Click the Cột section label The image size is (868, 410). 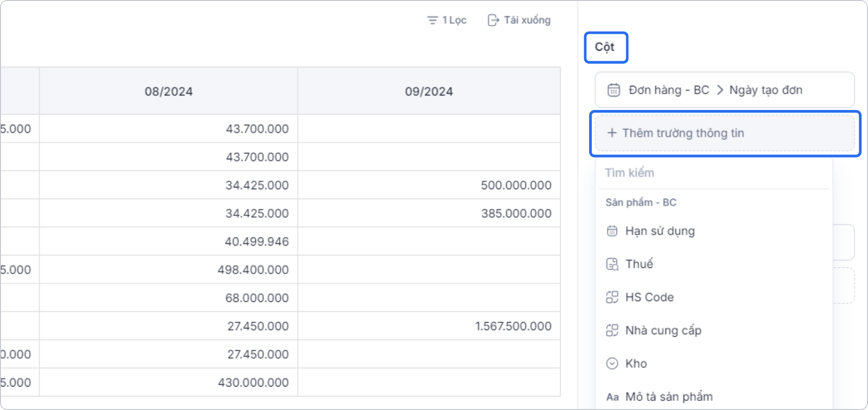[x=604, y=47]
